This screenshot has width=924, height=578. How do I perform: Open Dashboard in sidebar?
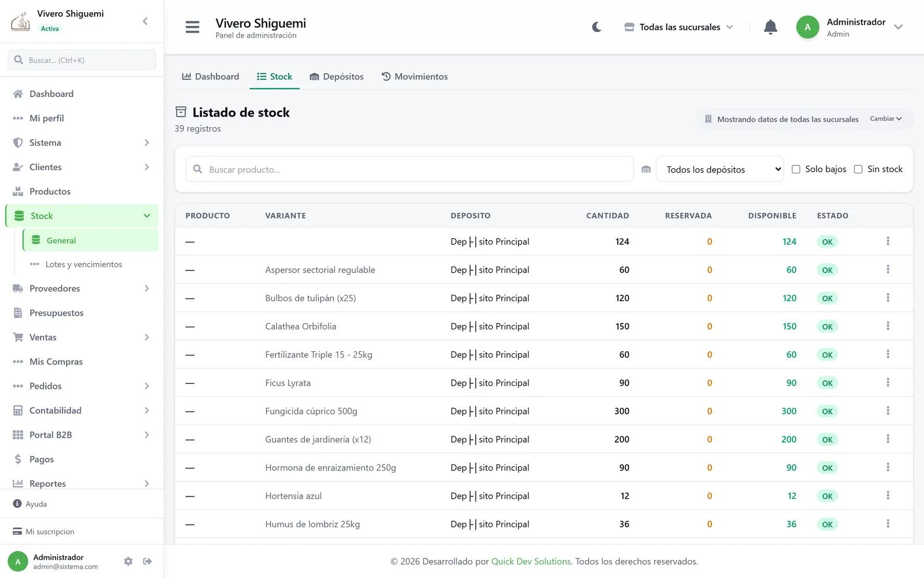(82, 94)
